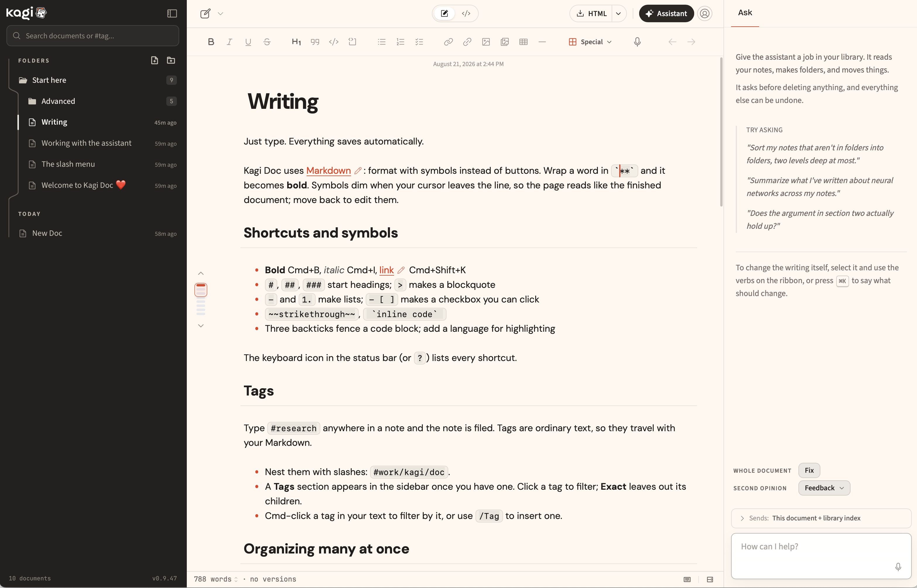917x588 pixels.
Task: Apply underline formatting
Action: tap(248, 42)
